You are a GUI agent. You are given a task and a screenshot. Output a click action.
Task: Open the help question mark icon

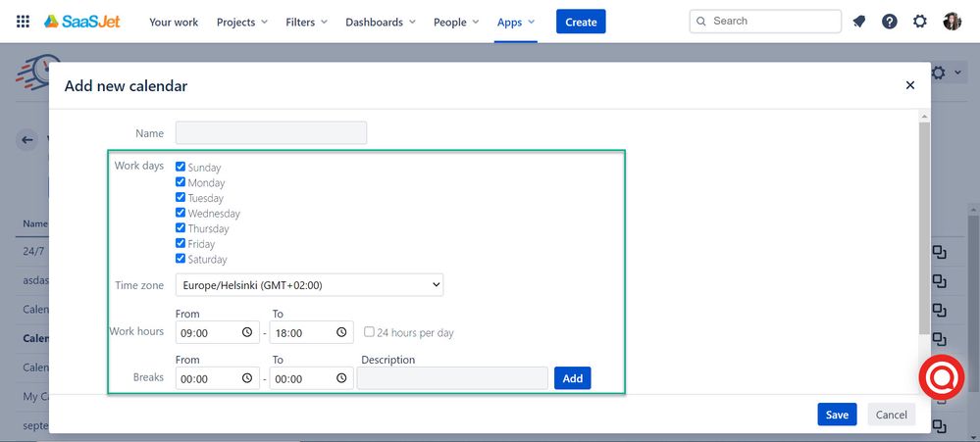tap(890, 22)
